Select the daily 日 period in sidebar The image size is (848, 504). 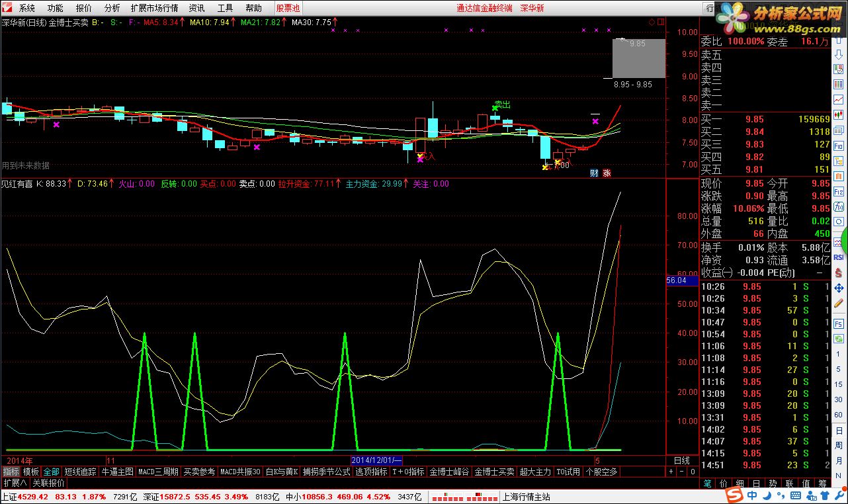coord(838,431)
